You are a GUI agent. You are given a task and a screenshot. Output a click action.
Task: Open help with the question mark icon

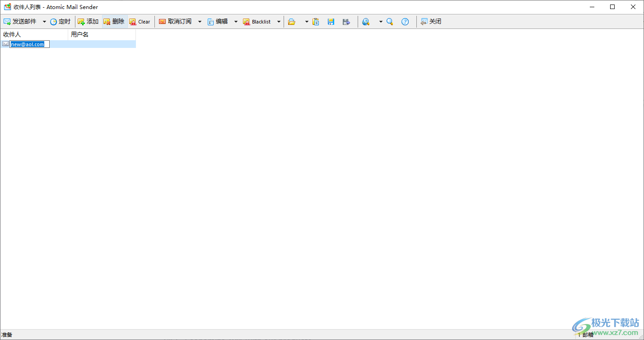[405, 22]
